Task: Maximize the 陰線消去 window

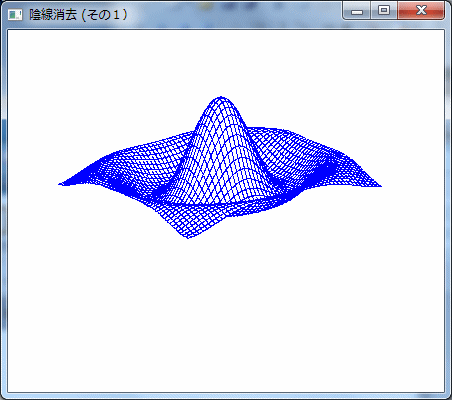Action: [384, 11]
